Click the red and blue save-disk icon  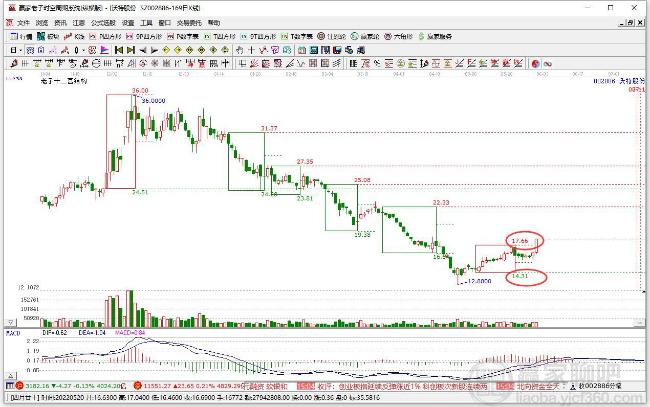337,50
